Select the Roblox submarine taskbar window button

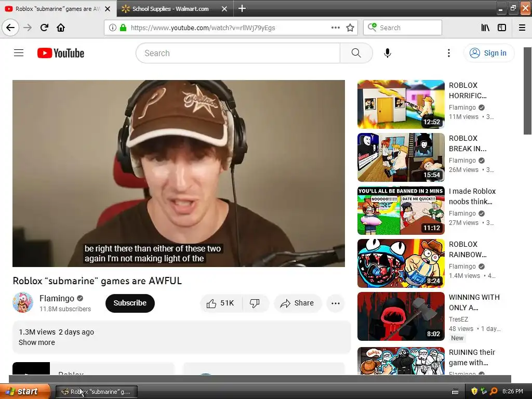pyautogui.click(x=96, y=392)
